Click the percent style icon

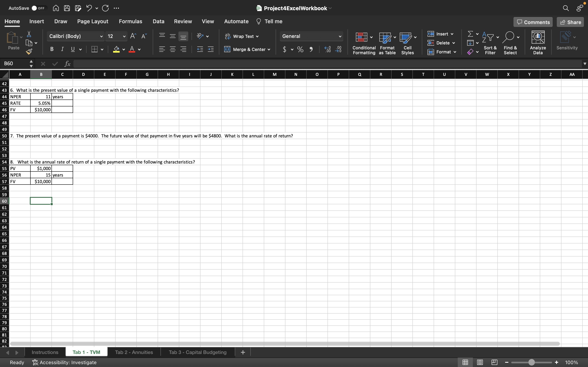(x=300, y=50)
